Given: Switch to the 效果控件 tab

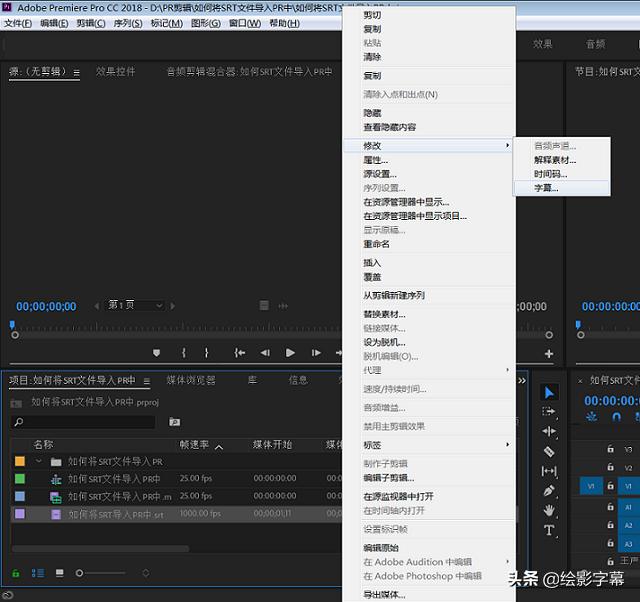Looking at the screenshot, I should coord(116,71).
